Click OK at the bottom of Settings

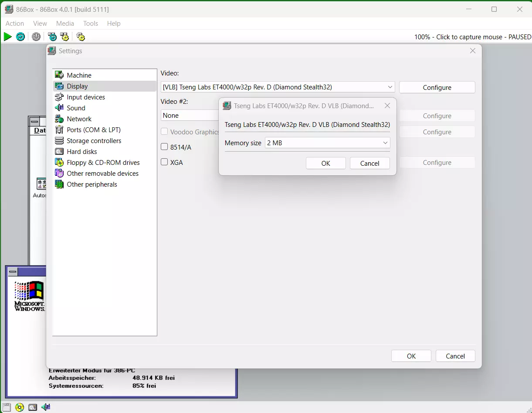411,356
